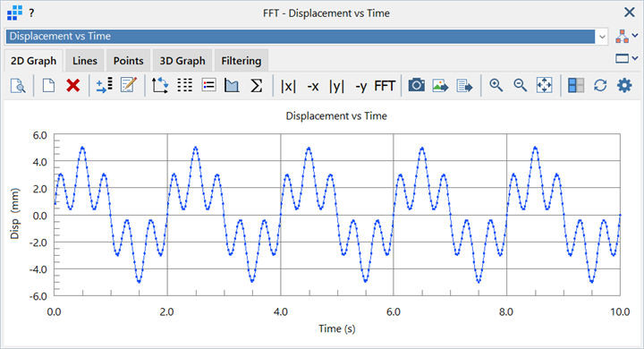Click the 'Displacement vs Time' graph title
Screen dimensions: 644x349
click(336, 116)
